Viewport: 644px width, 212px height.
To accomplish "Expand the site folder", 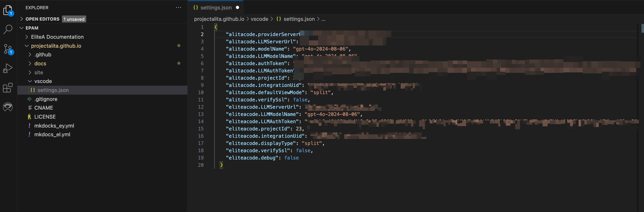I will (30, 72).
